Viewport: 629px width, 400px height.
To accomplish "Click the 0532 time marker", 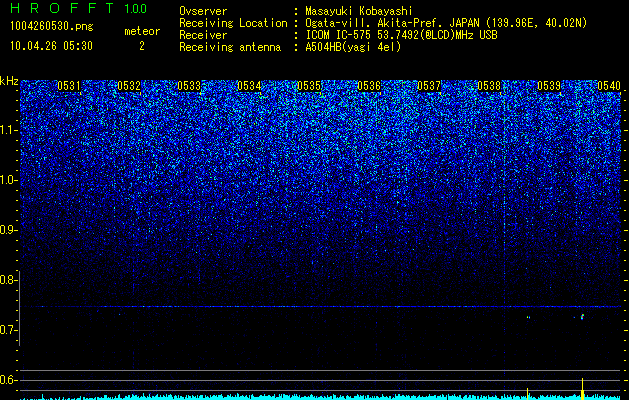I will (x=129, y=86).
